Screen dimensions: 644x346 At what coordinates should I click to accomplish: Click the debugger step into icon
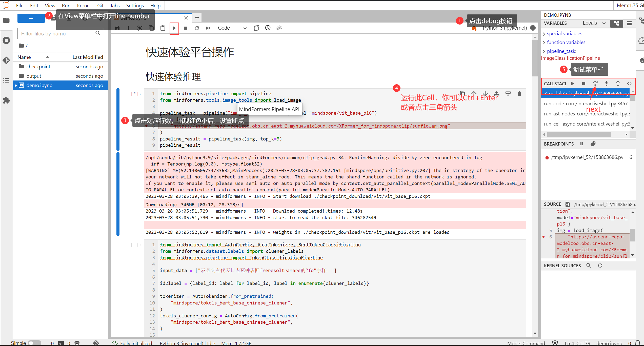tap(607, 84)
